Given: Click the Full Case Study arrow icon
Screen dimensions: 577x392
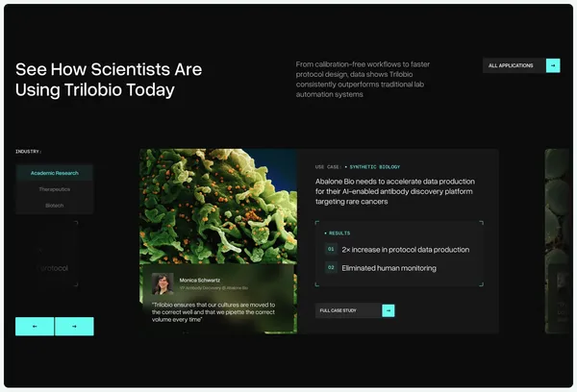Looking at the screenshot, I should [x=389, y=310].
